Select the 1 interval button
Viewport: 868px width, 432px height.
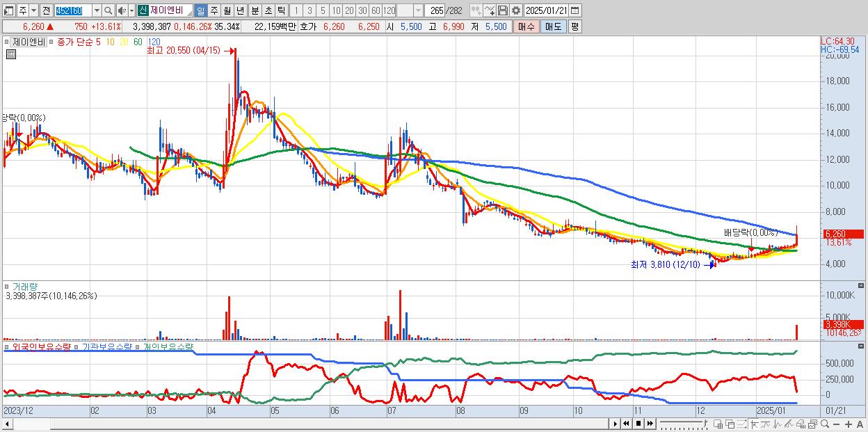(296, 10)
